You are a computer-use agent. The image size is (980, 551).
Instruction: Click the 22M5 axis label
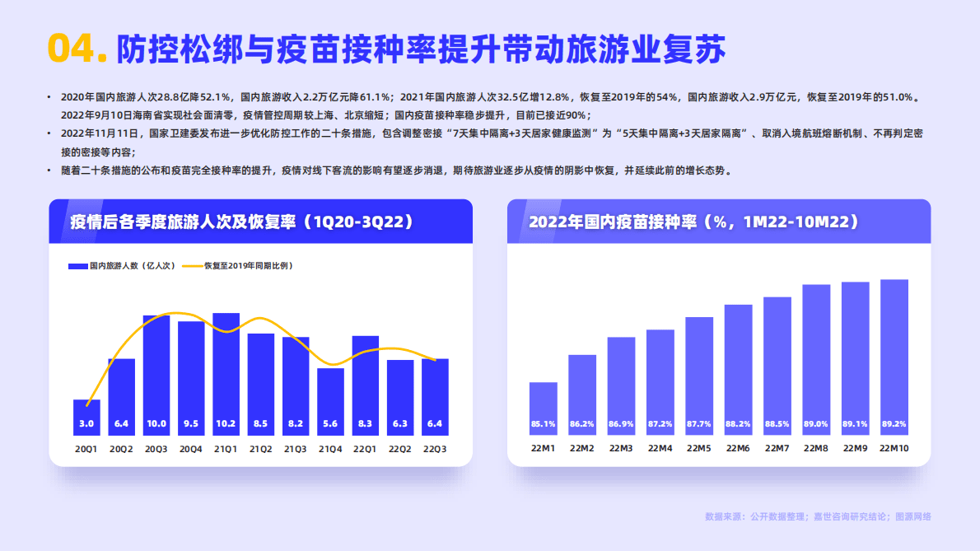698,447
